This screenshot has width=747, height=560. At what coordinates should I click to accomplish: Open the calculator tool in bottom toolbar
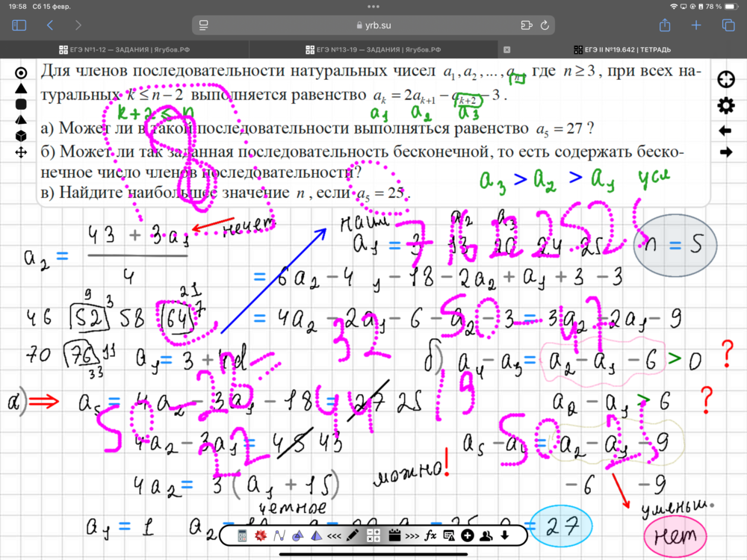click(x=242, y=535)
